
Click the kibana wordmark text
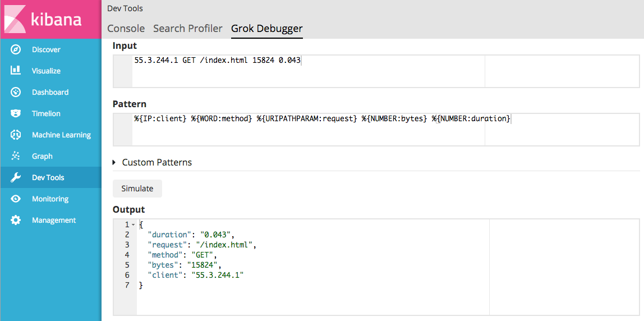point(56,19)
